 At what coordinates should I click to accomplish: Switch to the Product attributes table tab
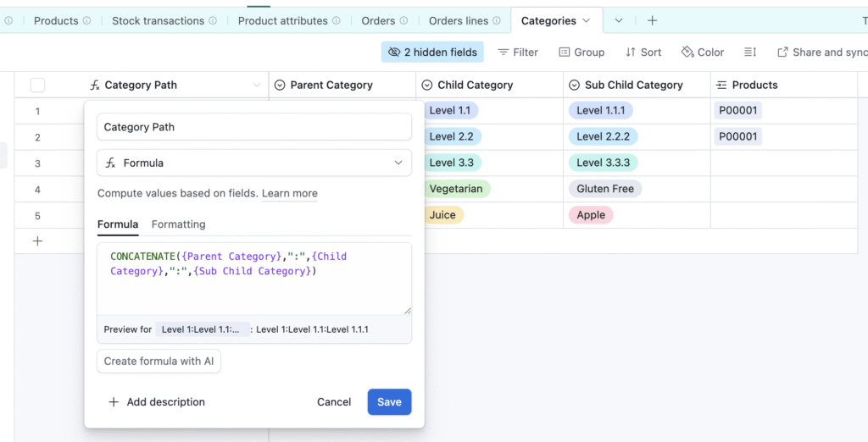tap(283, 20)
